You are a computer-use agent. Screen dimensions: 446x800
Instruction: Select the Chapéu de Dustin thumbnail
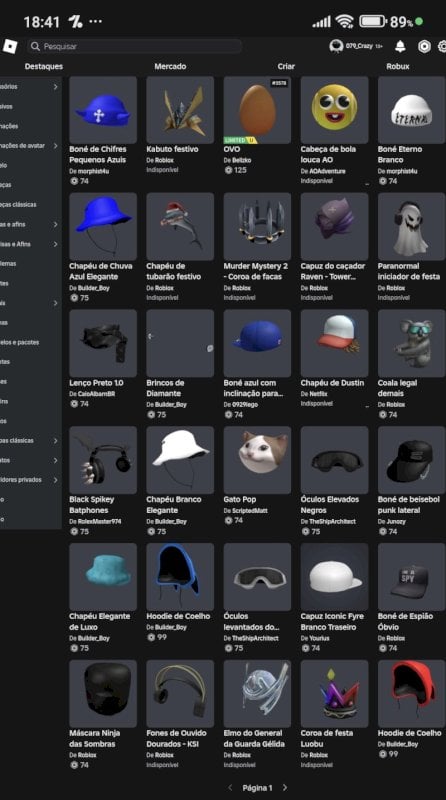[334, 343]
